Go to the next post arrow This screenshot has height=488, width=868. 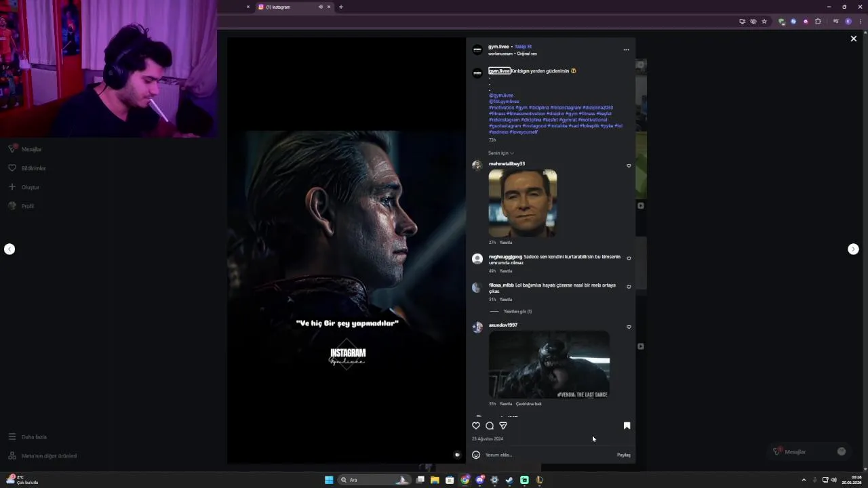(853, 249)
